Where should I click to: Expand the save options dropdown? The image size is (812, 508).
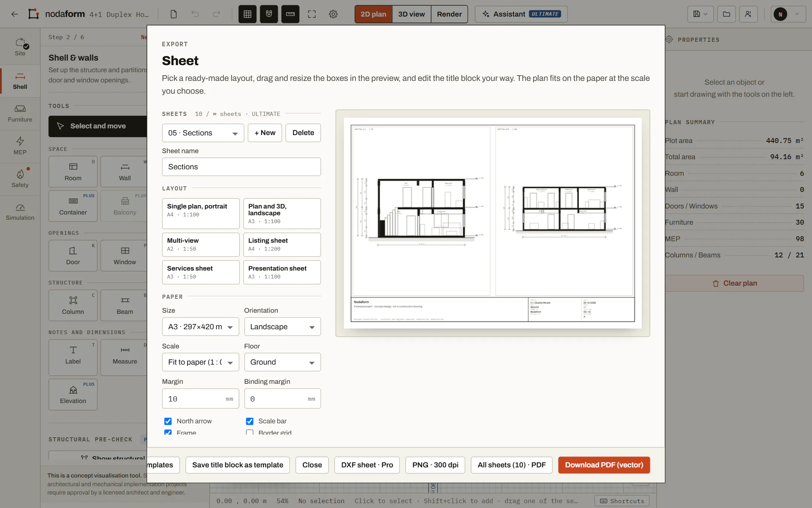[x=700, y=14]
